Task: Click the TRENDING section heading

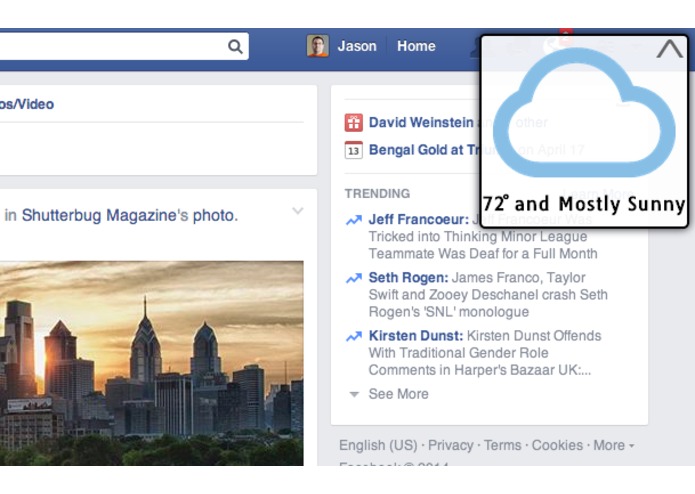Action: tap(377, 194)
